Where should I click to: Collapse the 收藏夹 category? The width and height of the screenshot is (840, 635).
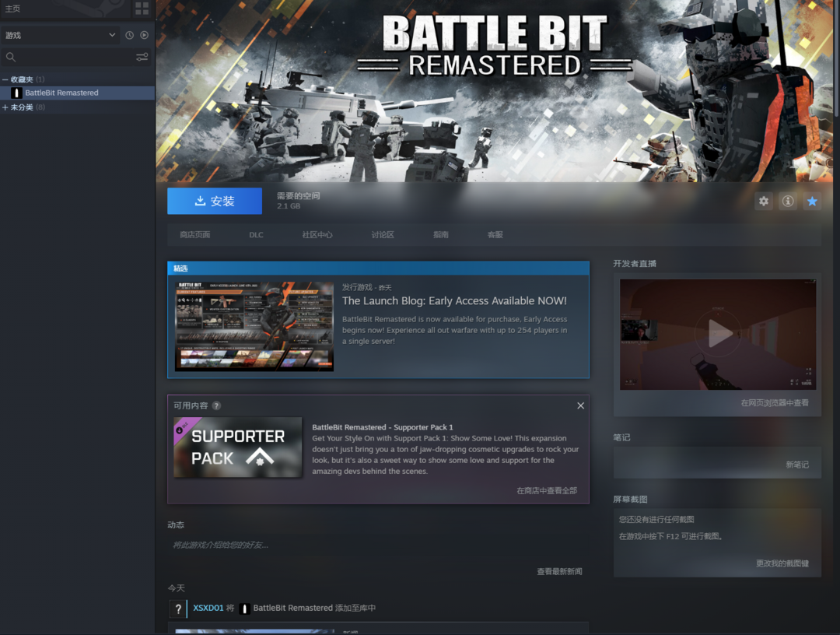5,79
